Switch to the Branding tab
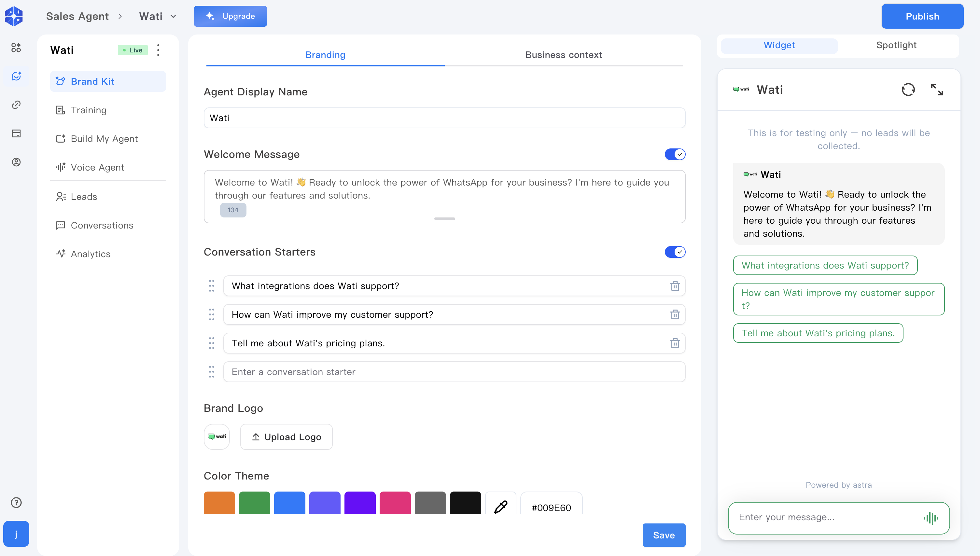The height and width of the screenshot is (556, 980). point(325,55)
